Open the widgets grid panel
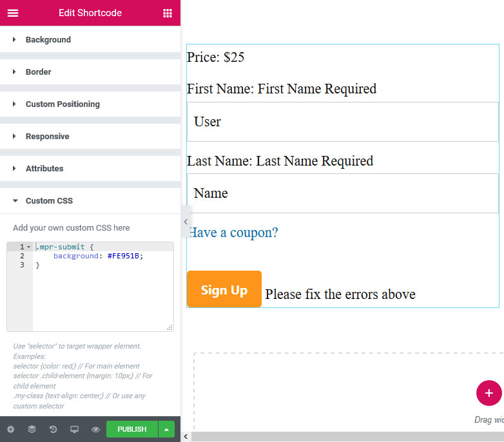 coord(168,13)
